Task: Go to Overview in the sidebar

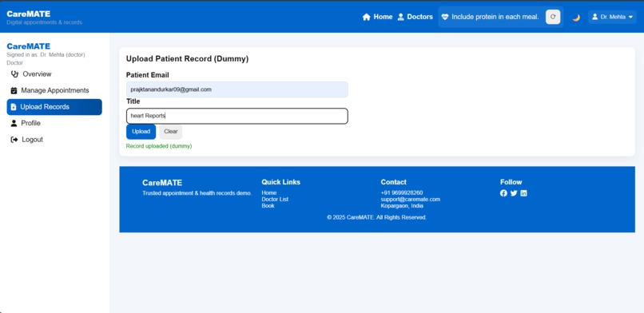Action: [x=54, y=74]
